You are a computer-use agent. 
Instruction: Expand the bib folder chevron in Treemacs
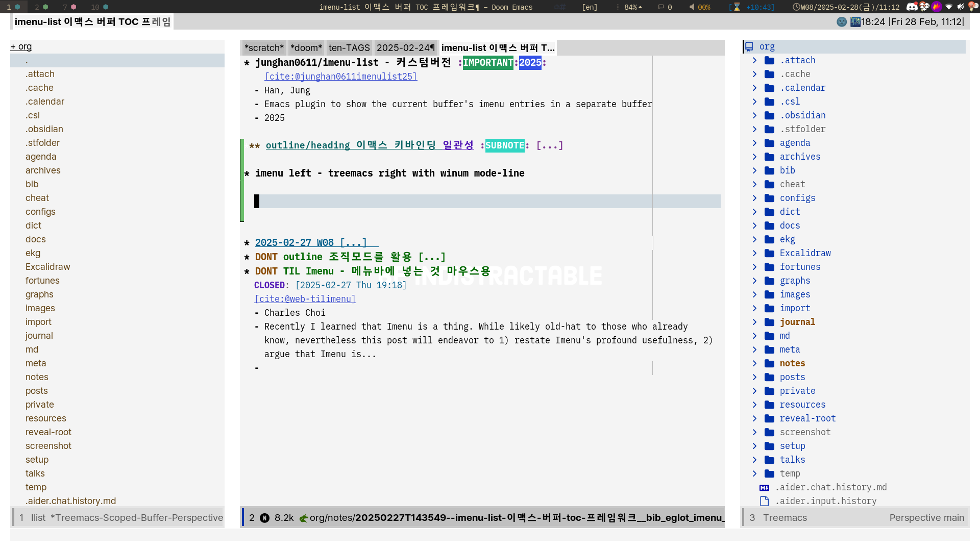pyautogui.click(x=754, y=170)
